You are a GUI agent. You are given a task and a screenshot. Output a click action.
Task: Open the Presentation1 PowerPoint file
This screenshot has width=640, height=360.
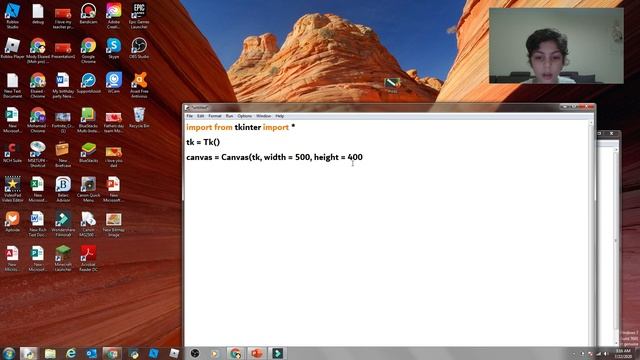click(63, 49)
